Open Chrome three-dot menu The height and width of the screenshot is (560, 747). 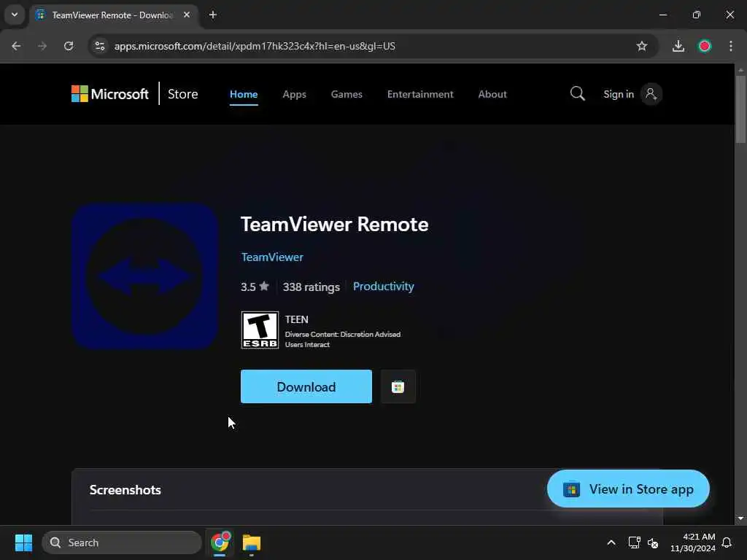point(731,46)
